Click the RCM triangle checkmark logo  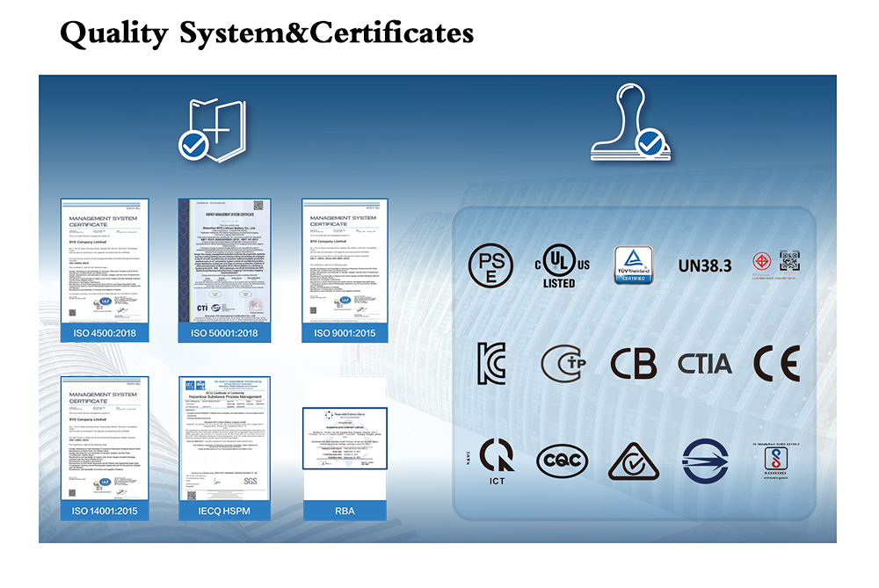pyautogui.click(x=634, y=461)
